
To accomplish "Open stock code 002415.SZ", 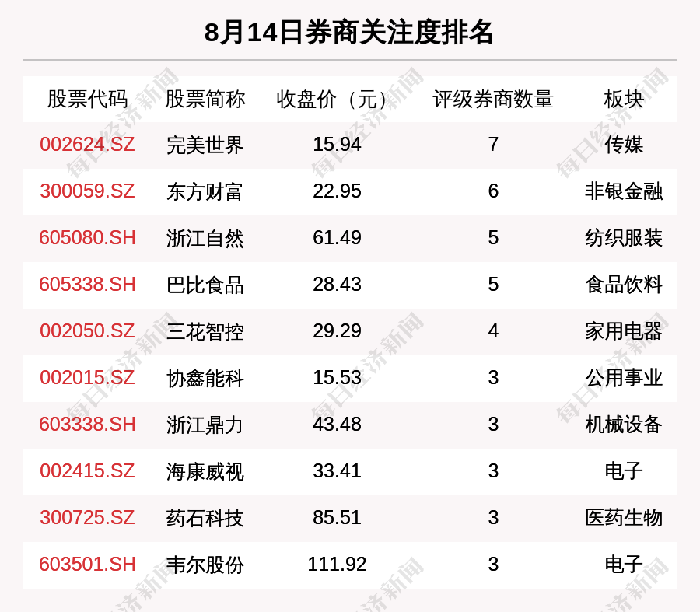I will pos(87,471).
